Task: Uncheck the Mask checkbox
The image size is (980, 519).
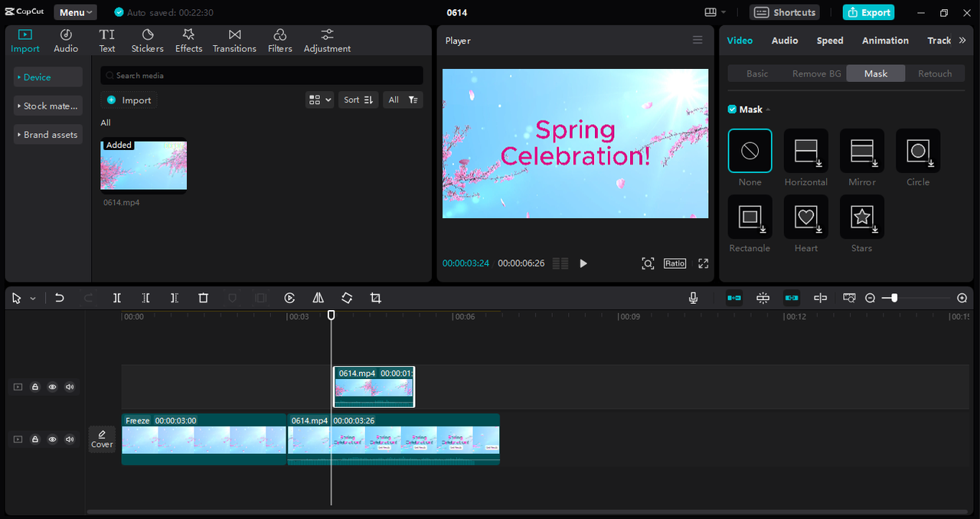Action: pyautogui.click(x=732, y=109)
